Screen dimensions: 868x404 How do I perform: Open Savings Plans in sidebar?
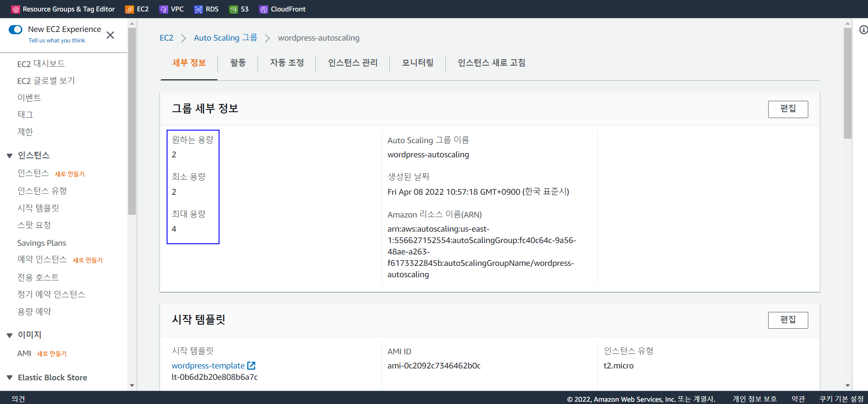click(42, 243)
